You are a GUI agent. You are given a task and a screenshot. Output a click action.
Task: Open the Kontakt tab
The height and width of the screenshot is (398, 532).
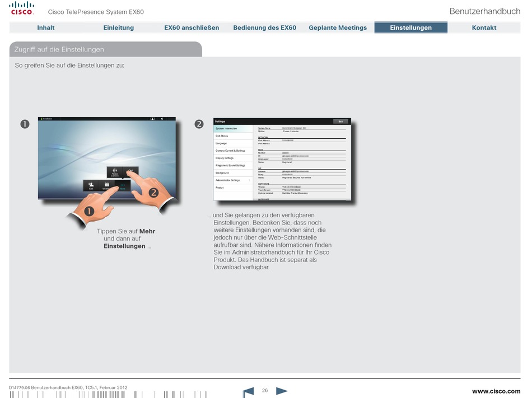(484, 28)
